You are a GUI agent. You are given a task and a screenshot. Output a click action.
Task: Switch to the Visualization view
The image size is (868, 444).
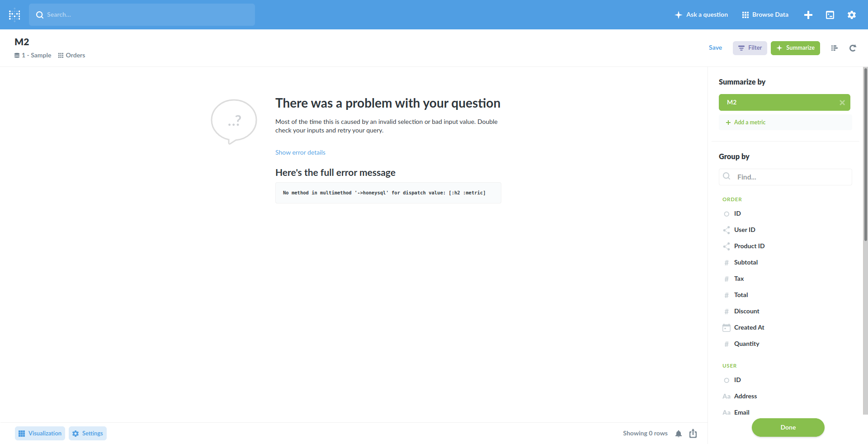(x=39, y=433)
